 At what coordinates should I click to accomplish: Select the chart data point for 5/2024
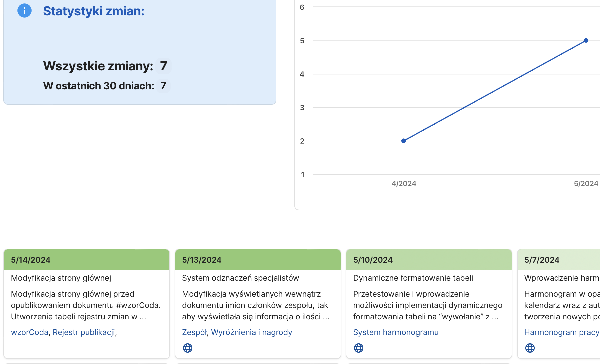pyautogui.click(x=586, y=41)
